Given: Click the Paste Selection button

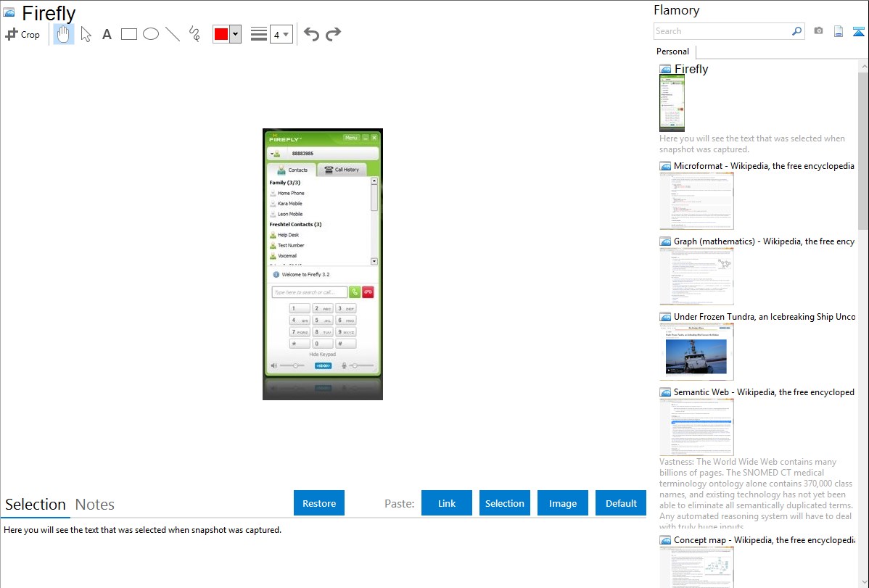Looking at the screenshot, I should [504, 503].
